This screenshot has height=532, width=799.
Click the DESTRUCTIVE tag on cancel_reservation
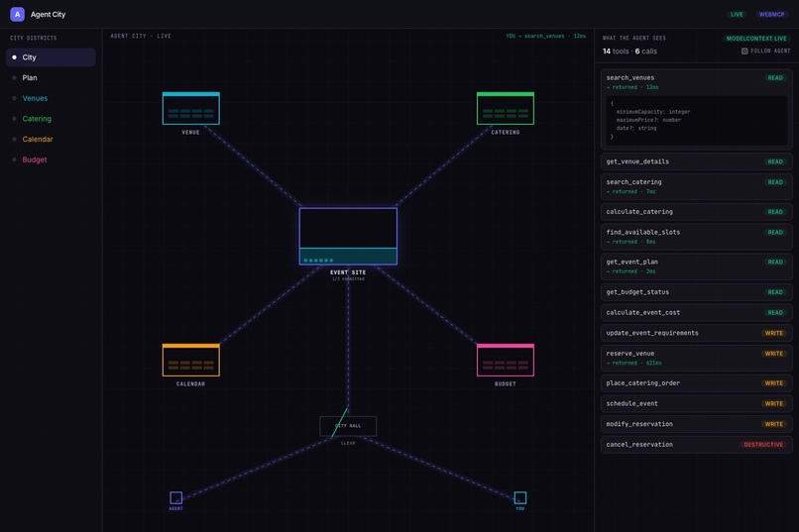point(763,445)
